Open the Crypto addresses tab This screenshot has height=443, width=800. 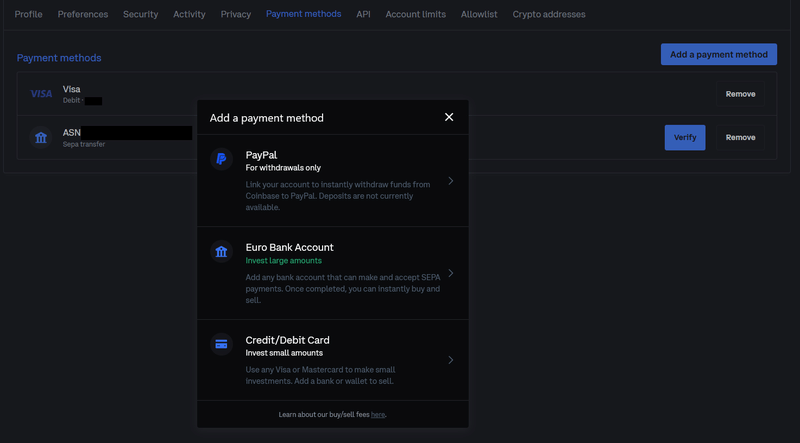pyautogui.click(x=549, y=14)
